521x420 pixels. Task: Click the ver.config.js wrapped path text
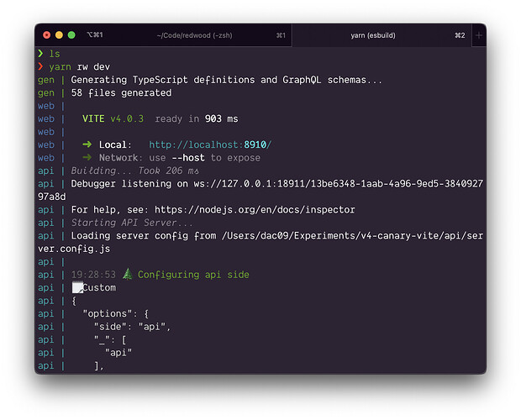coord(74,249)
